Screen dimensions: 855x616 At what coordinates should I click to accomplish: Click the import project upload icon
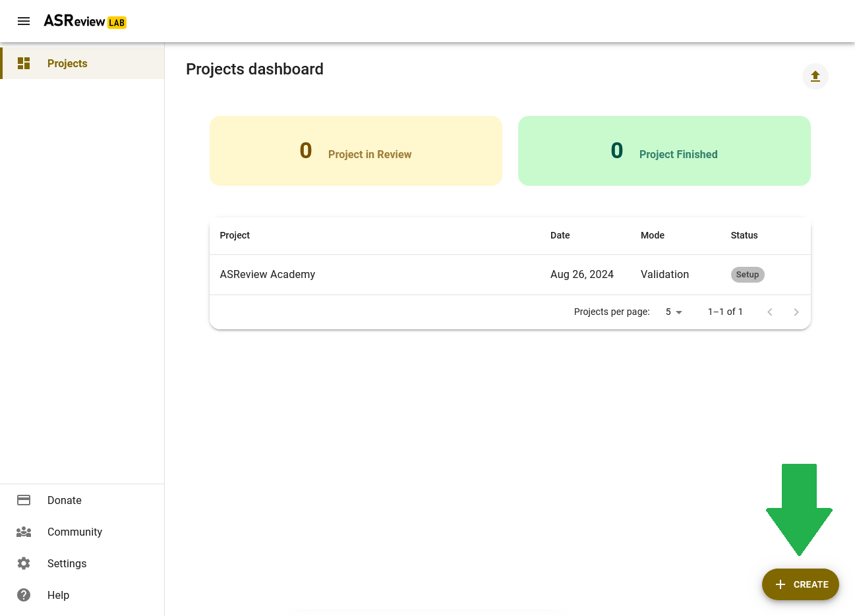point(815,76)
